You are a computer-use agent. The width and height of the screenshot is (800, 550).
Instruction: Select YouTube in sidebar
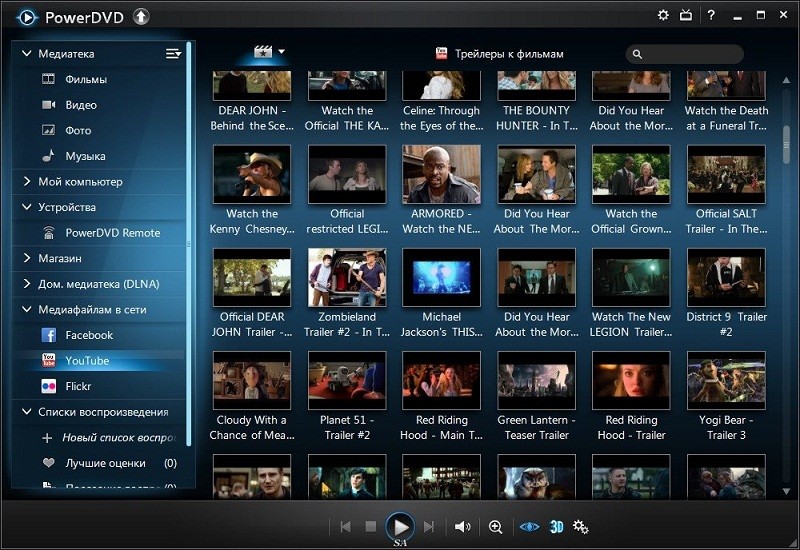(x=87, y=360)
